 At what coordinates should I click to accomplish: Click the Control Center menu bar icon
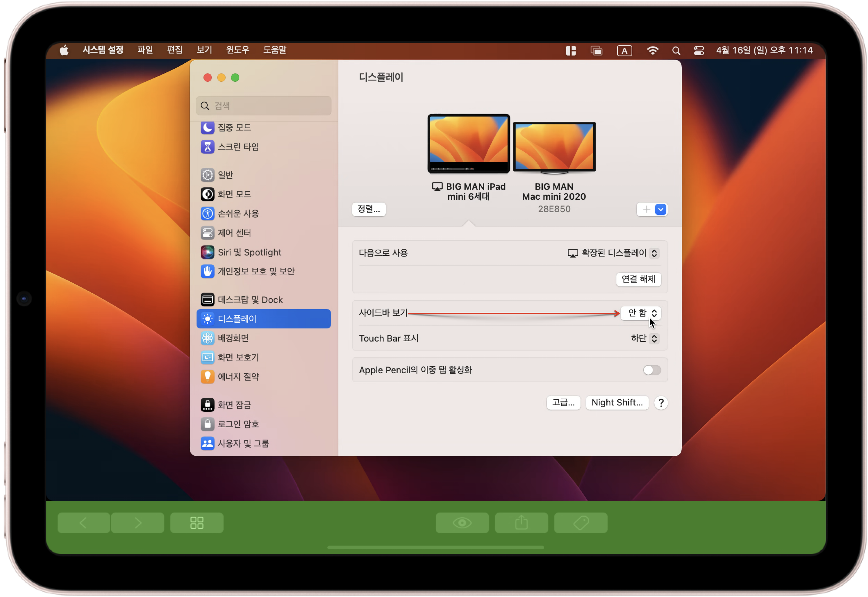coord(699,51)
